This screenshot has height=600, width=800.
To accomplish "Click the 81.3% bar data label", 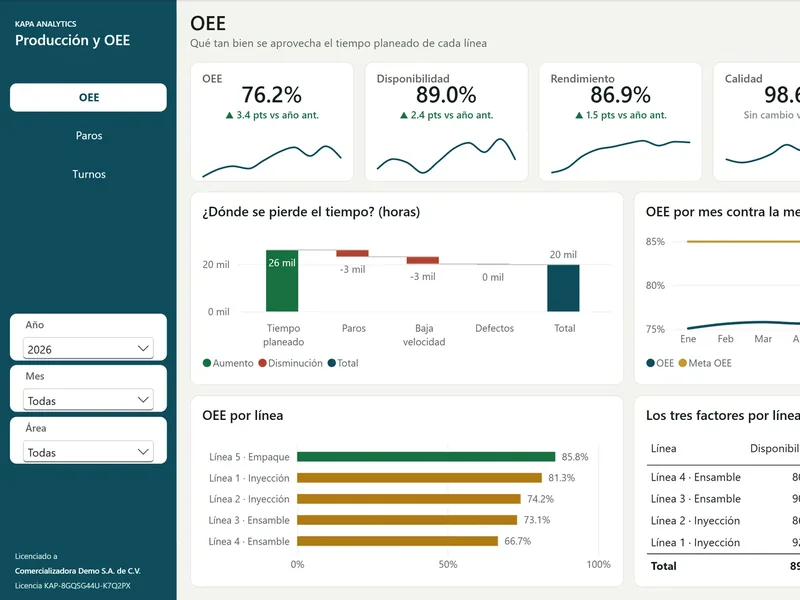I will pos(561,478).
